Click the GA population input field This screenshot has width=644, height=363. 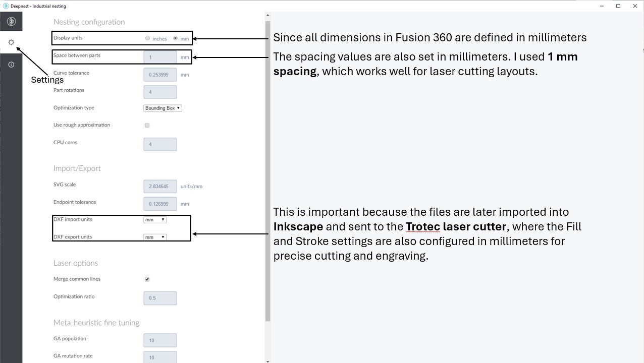160,340
